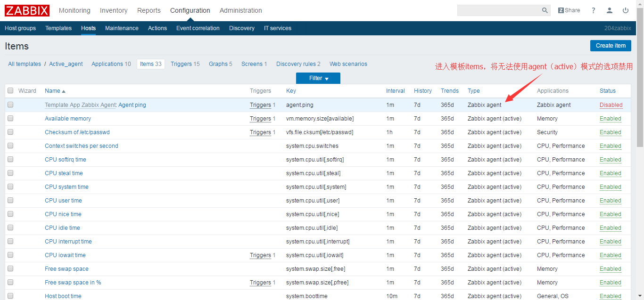
Task: Open user profile icon
Action: (x=610, y=10)
